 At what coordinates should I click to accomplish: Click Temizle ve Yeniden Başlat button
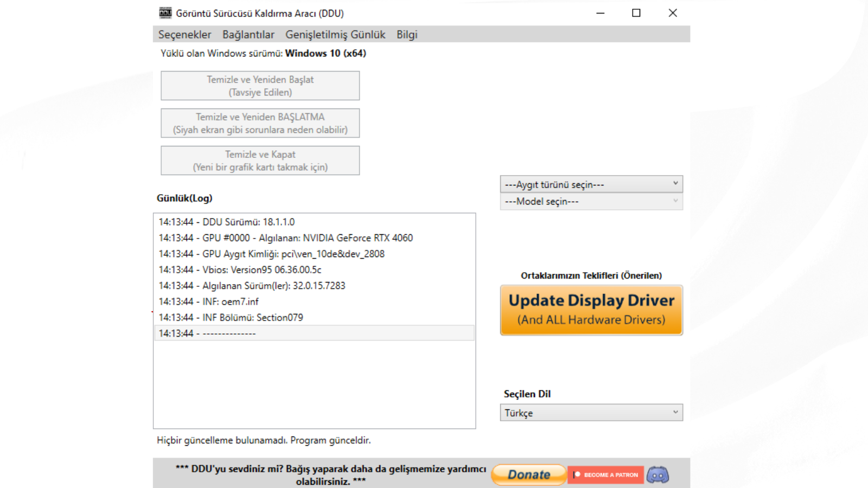point(260,86)
